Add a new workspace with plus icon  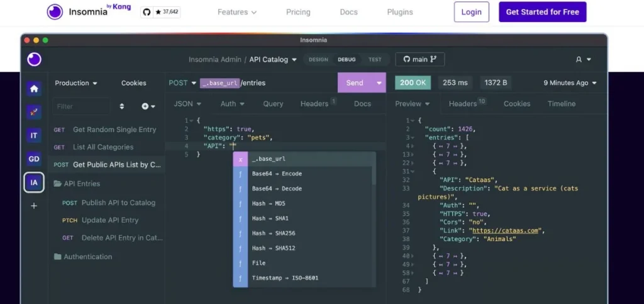point(34,206)
